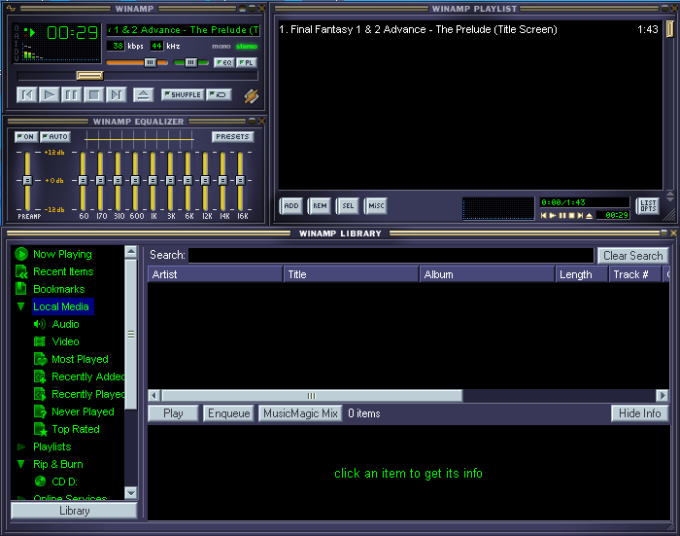This screenshot has width=680, height=536.
Task: Toggle Shuffle mode
Action: click(x=182, y=95)
